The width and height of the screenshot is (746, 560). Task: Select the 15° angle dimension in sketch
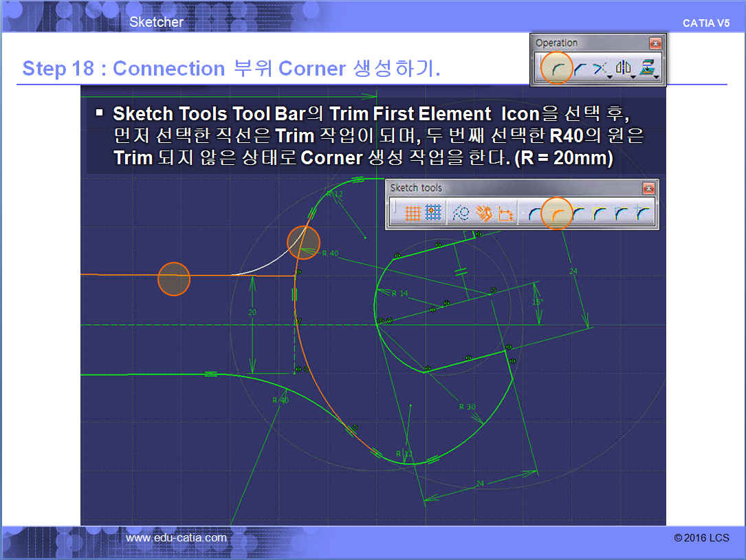point(538,302)
